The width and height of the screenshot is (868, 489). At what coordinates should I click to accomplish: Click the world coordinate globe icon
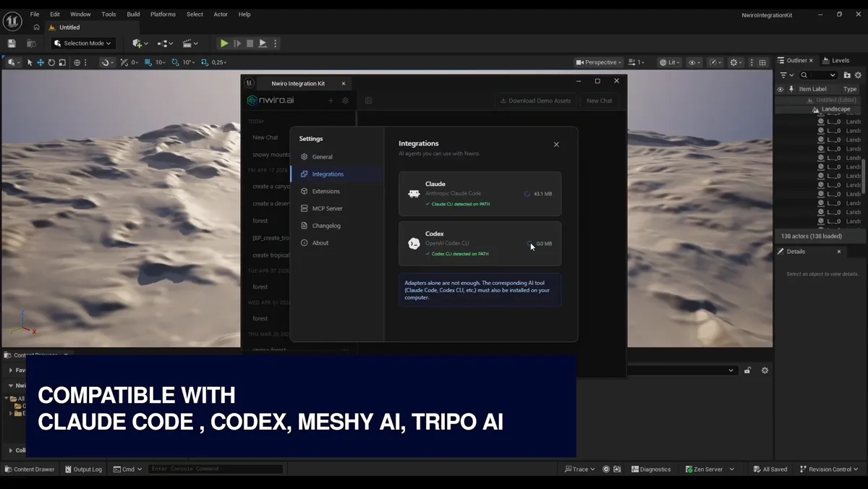77,62
